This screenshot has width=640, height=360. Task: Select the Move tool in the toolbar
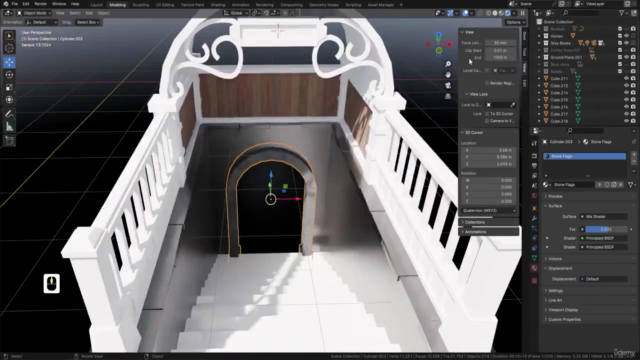click(x=9, y=62)
